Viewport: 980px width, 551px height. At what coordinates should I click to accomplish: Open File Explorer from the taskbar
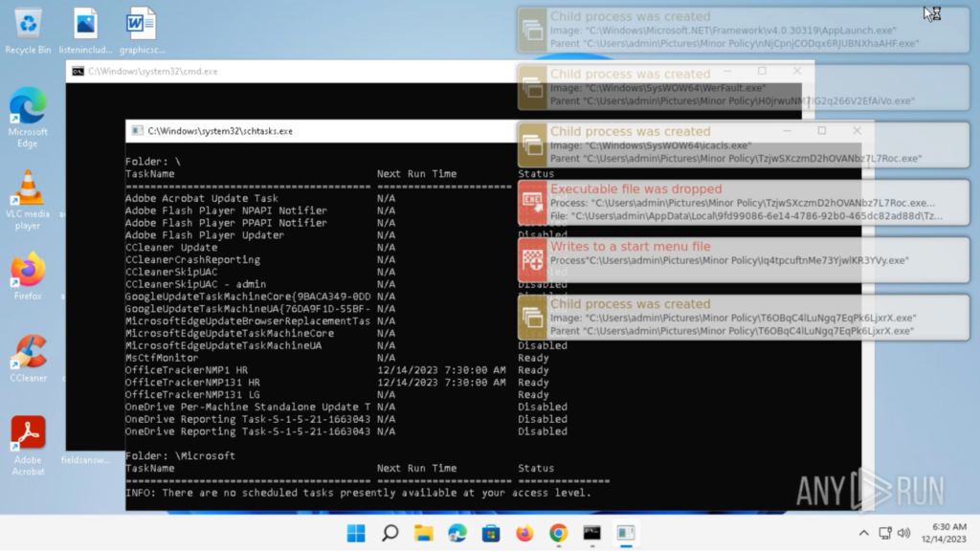point(424,534)
